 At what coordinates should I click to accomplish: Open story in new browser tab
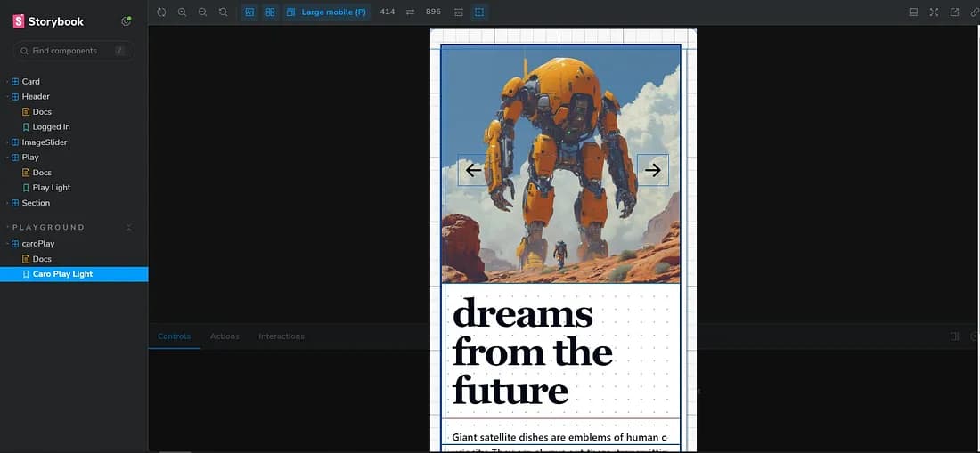(x=954, y=12)
